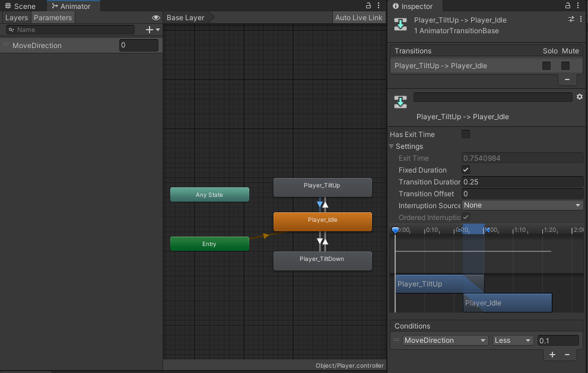
Task: Open the Interruption Source dropdown
Action: (x=522, y=205)
